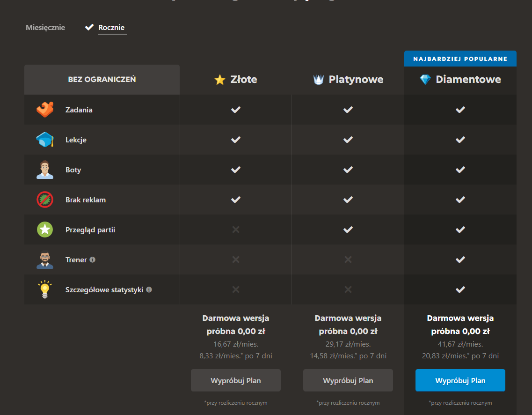The width and height of the screenshot is (532, 415).
Task: Click the Platynowe plan crown header
Action: coord(348,80)
